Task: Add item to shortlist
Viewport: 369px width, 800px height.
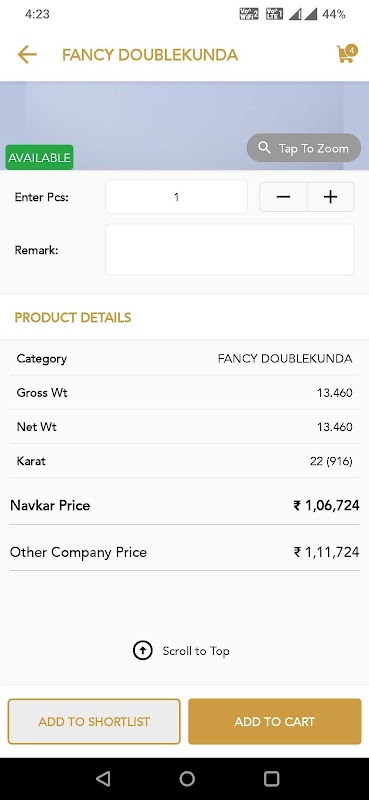Action: point(94,721)
